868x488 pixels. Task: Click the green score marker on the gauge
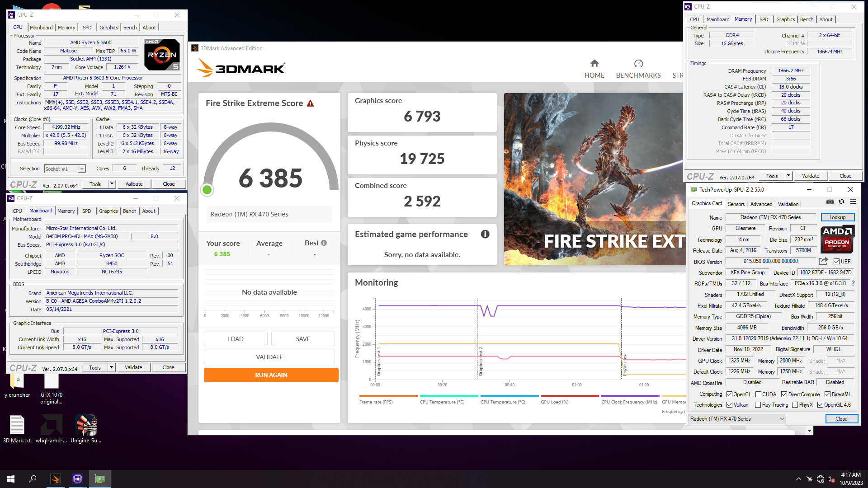coord(207,190)
